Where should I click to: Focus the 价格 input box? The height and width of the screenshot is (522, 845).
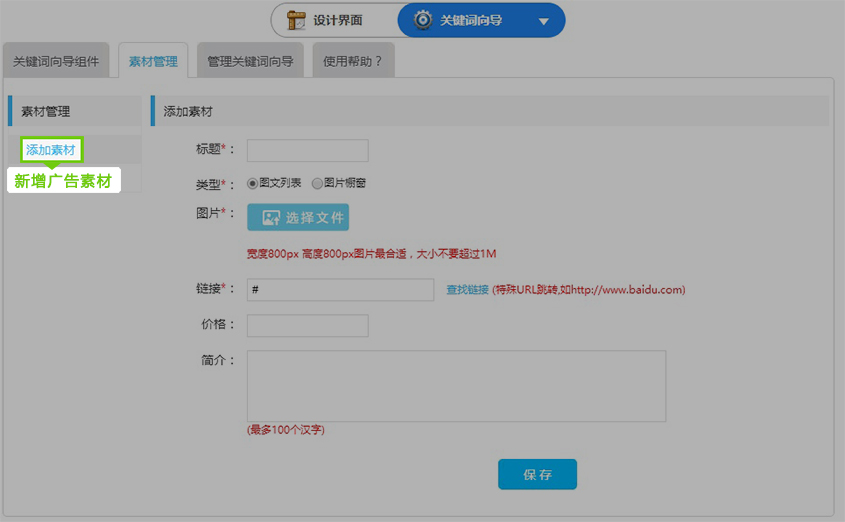coord(307,326)
